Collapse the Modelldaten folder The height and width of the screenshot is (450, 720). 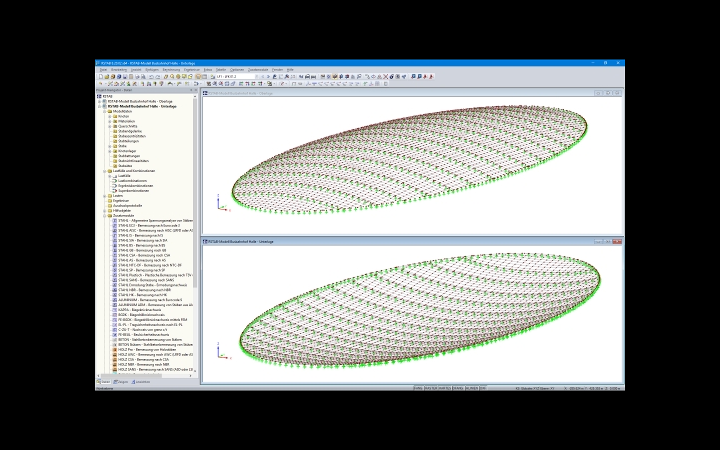(x=105, y=112)
